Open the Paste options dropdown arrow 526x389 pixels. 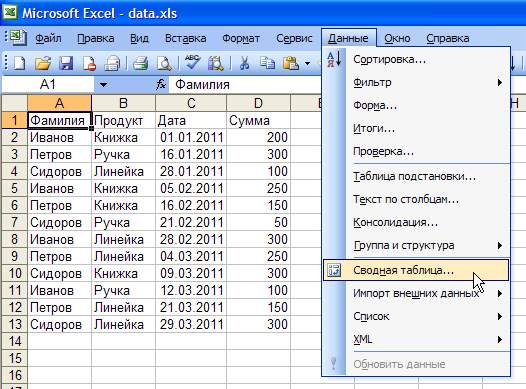(307, 63)
